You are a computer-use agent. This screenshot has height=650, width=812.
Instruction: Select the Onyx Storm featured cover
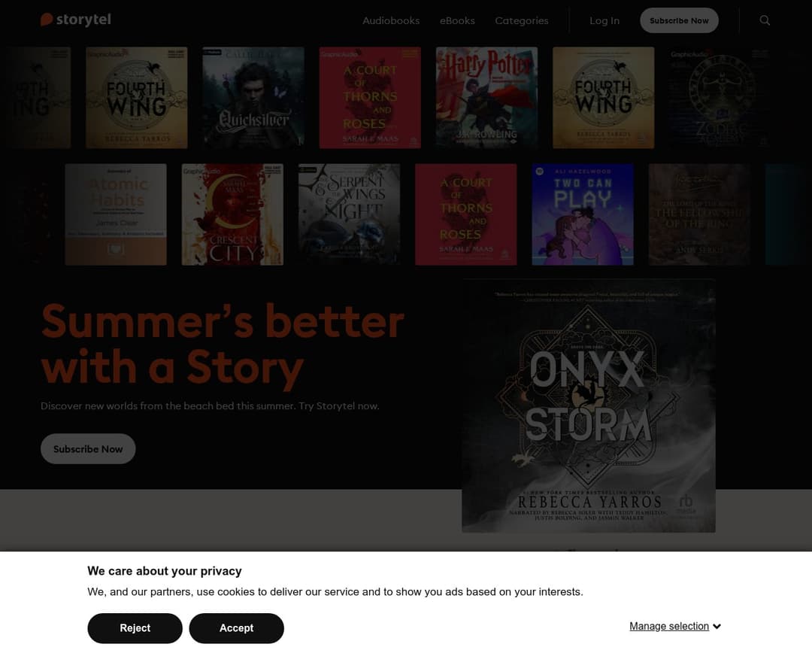(589, 405)
